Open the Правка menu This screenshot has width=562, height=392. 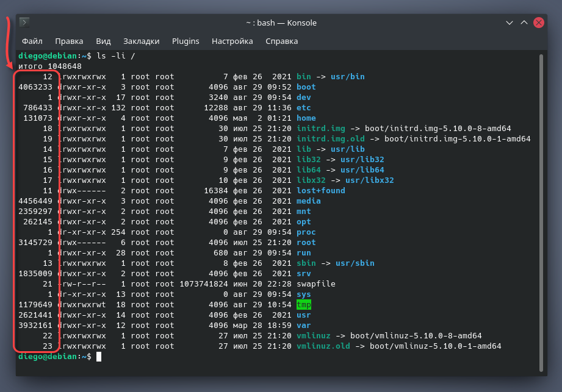[x=69, y=41]
